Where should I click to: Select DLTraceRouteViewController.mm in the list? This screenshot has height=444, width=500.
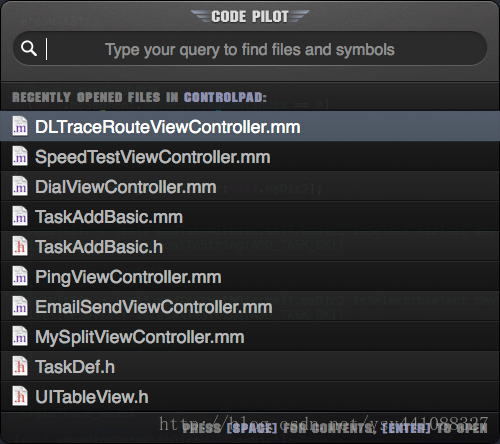(250, 126)
